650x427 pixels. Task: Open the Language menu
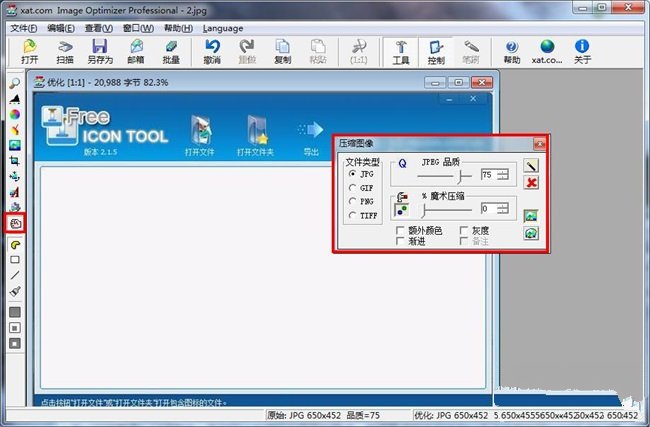[223, 28]
